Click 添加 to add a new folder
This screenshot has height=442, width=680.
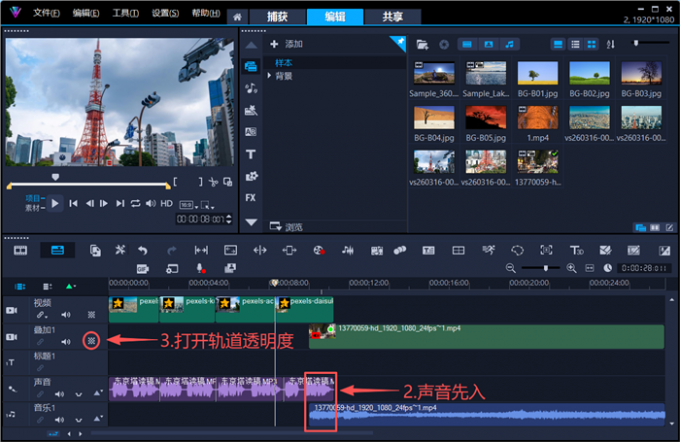tap(286, 44)
